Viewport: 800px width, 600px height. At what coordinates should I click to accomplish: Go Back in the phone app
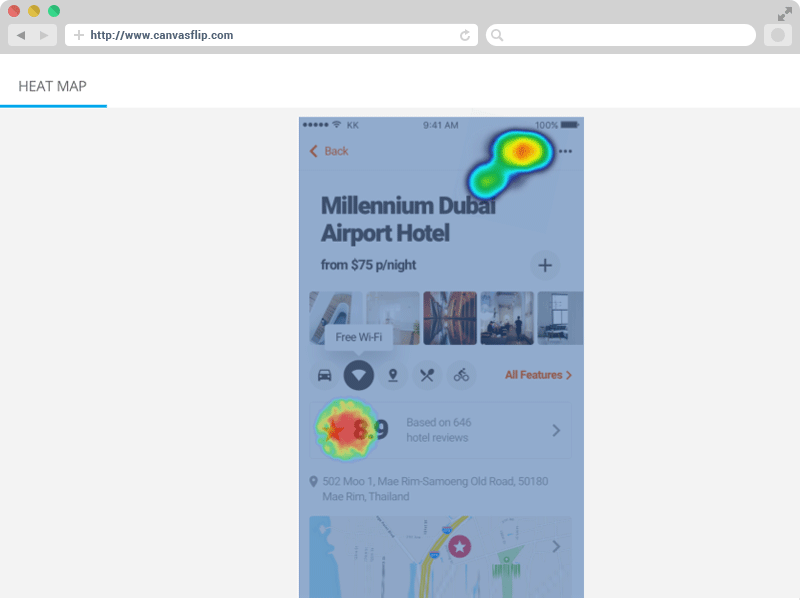(329, 151)
